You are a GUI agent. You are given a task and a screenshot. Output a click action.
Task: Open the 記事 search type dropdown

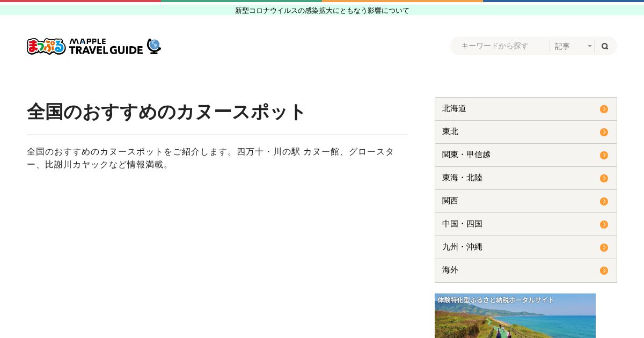pos(572,46)
